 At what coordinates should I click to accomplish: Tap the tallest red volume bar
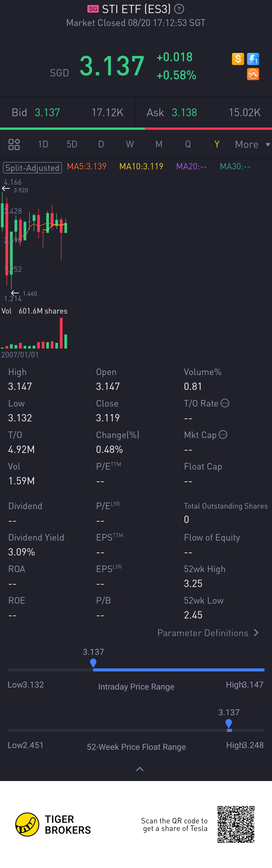[x=61, y=333]
